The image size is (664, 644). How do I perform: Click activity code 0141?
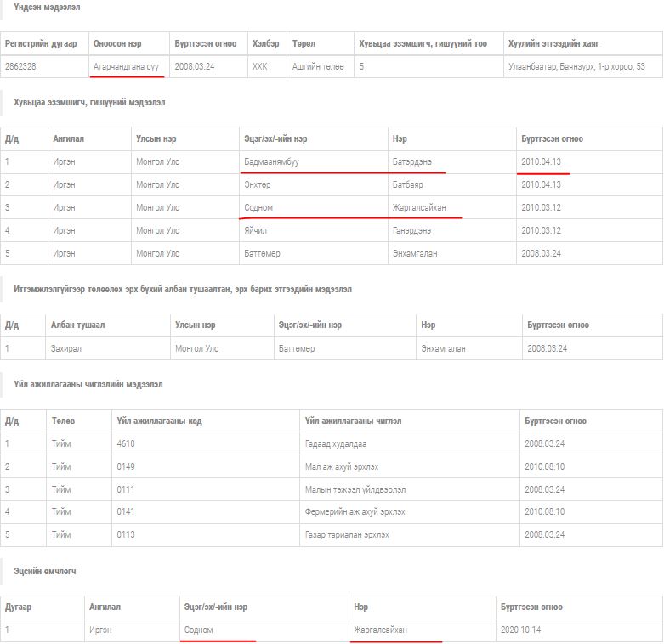126,512
